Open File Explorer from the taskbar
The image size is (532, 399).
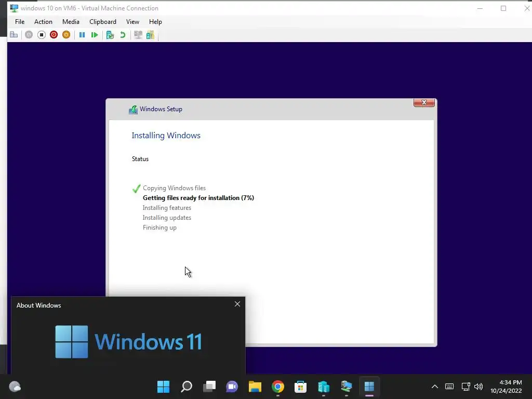coord(255,387)
